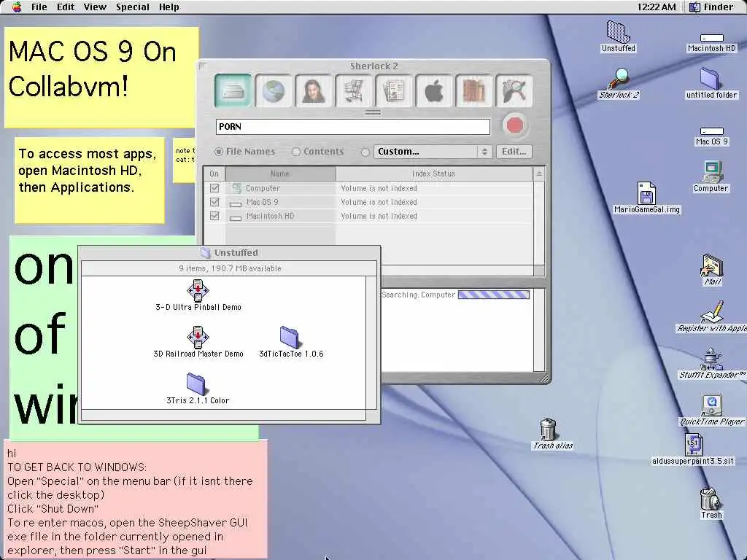The image size is (747, 560).
Task: Click the Unstuffed window vertical scrollbar
Action: 371,342
